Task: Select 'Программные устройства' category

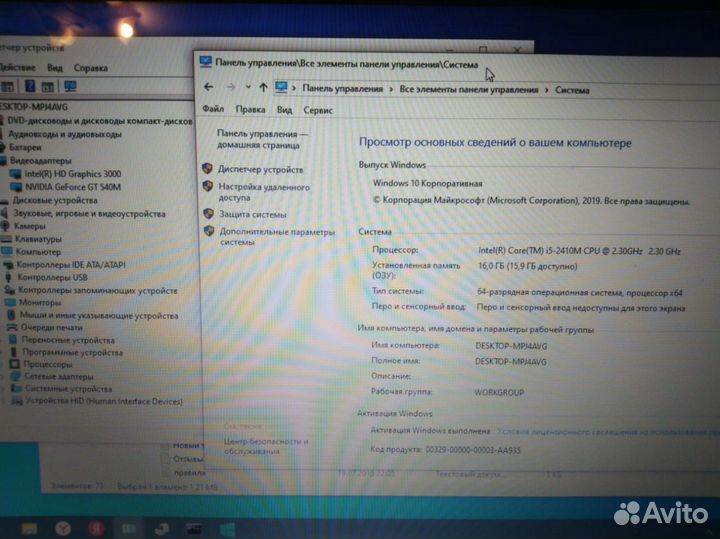Action: click(x=73, y=352)
